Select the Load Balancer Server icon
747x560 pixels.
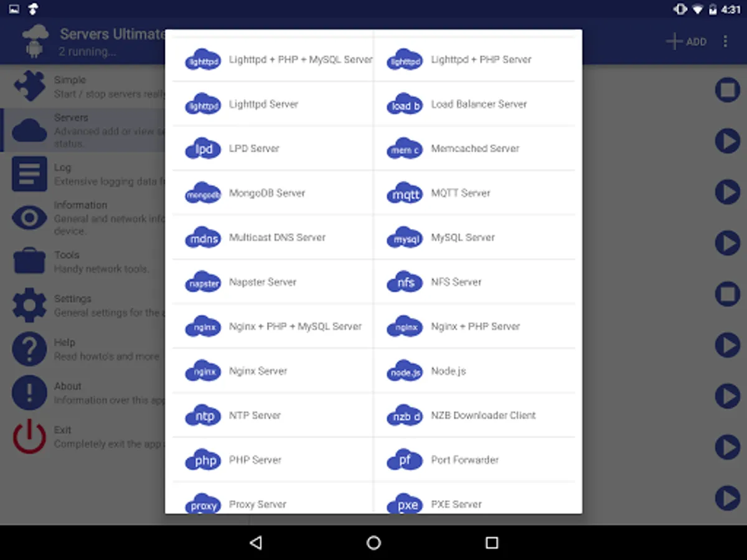(405, 104)
